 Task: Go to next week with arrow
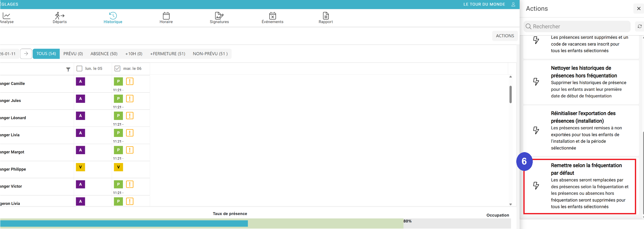[x=26, y=54]
